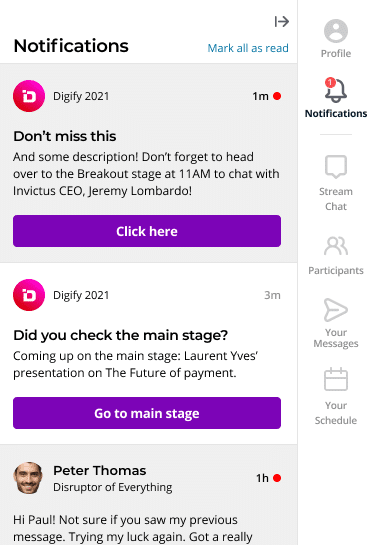Click the purple Click here button

147,231
